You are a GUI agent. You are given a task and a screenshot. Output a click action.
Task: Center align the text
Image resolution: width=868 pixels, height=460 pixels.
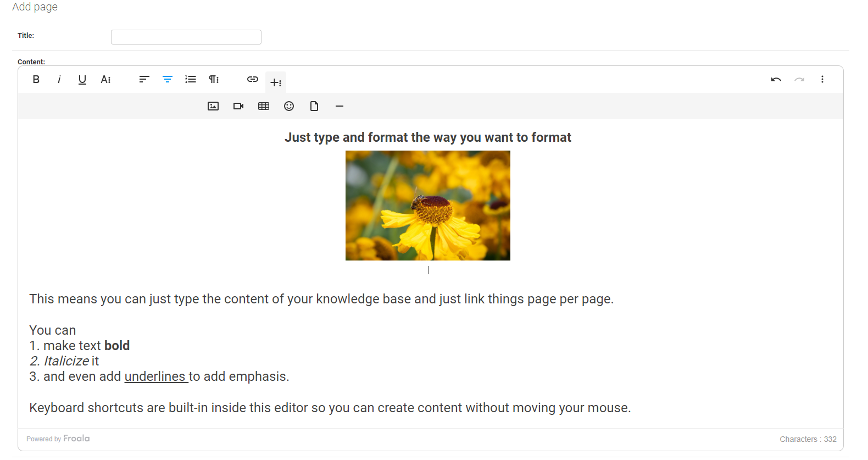168,80
